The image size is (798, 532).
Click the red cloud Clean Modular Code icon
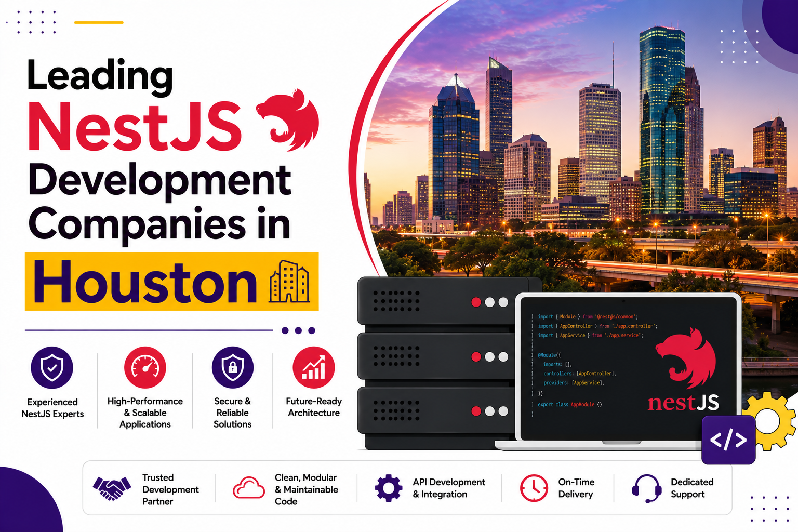click(249, 488)
